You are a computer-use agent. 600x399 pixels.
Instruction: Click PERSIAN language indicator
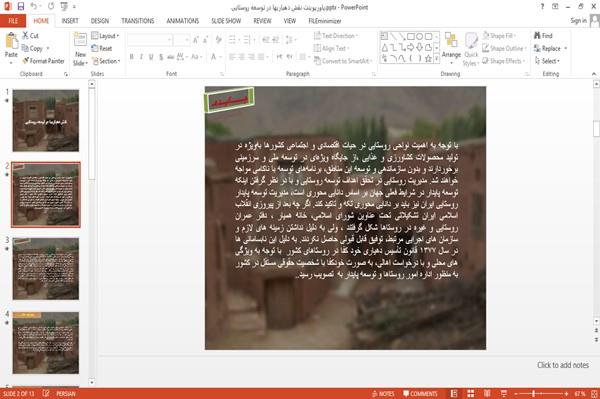66,394
